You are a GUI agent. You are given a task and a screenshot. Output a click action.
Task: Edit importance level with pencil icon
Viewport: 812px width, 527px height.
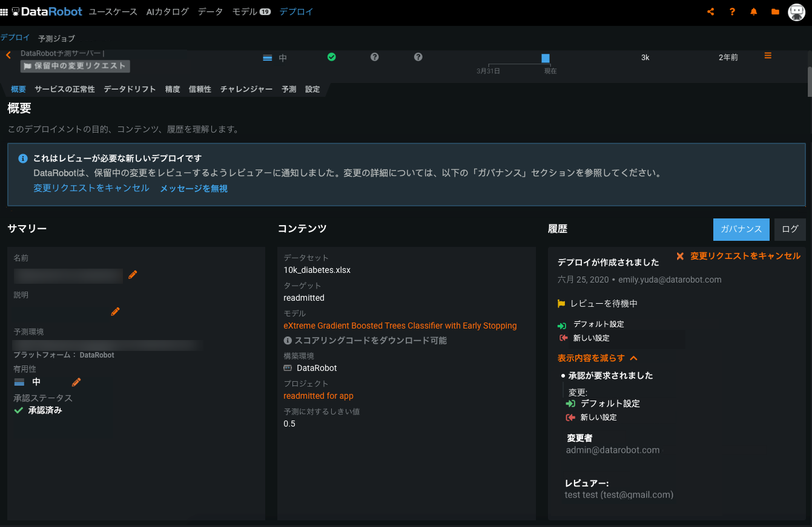click(x=76, y=382)
